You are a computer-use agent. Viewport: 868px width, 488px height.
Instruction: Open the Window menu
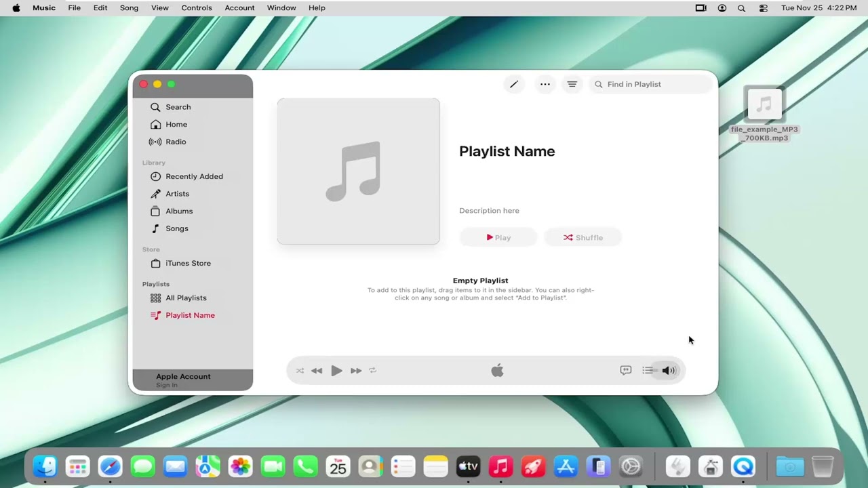281,8
